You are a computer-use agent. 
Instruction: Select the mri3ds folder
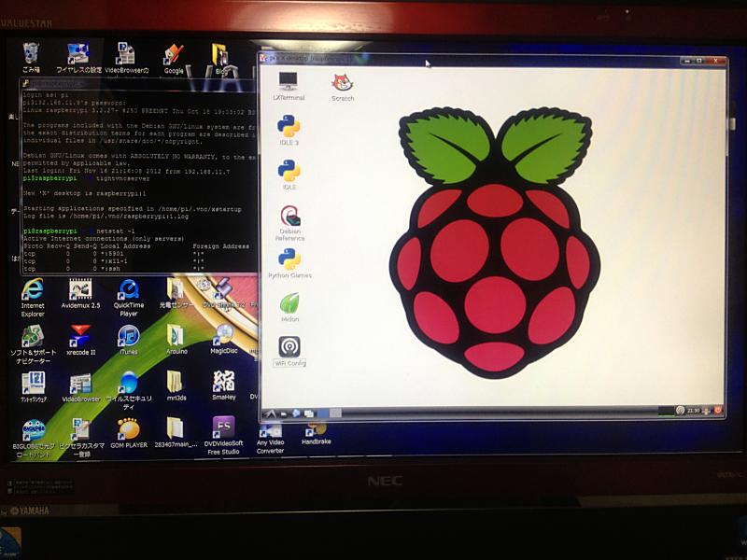tap(176, 386)
